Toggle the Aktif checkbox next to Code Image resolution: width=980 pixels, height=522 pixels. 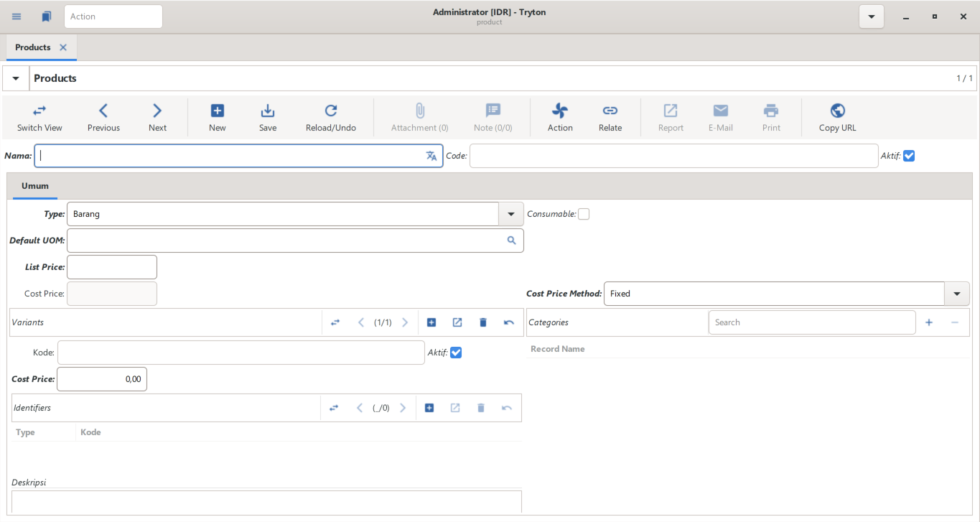click(x=909, y=156)
